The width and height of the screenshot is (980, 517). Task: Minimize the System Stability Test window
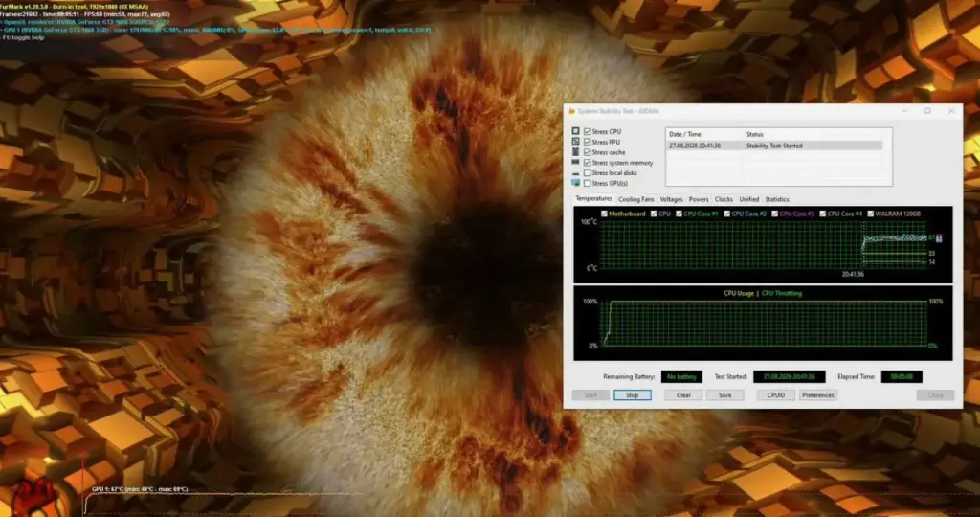pos(904,111)
